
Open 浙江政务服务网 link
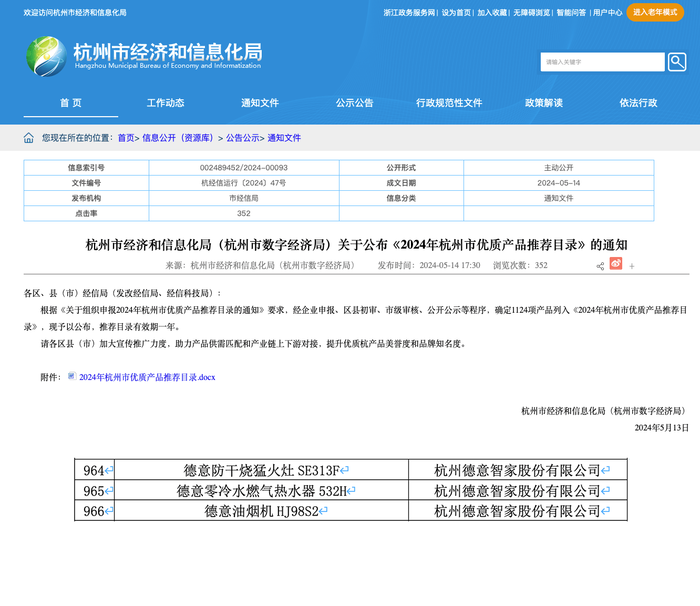[x=409, y=13]
